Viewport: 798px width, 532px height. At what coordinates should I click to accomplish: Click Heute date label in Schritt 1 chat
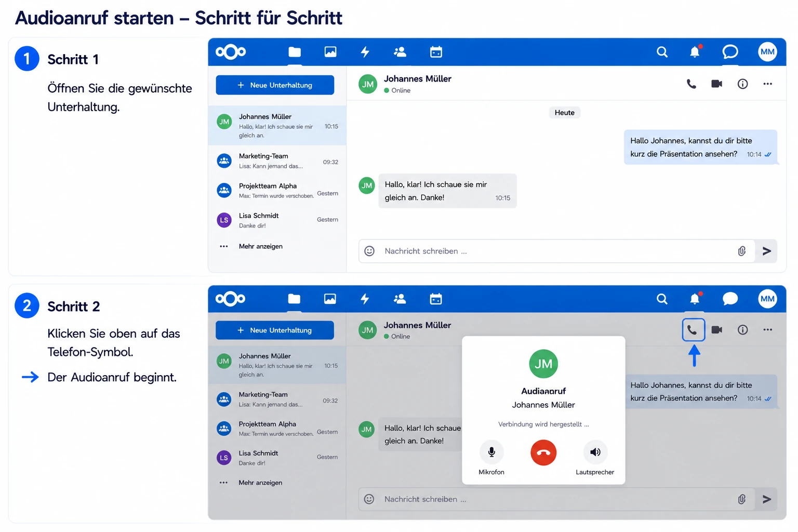[x=565, y=113]
